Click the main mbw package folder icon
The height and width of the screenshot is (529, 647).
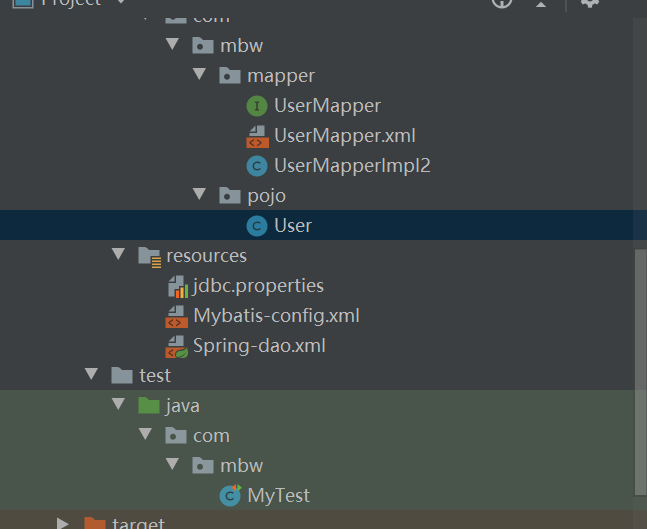pyautogui.click(x=203, y=46)
